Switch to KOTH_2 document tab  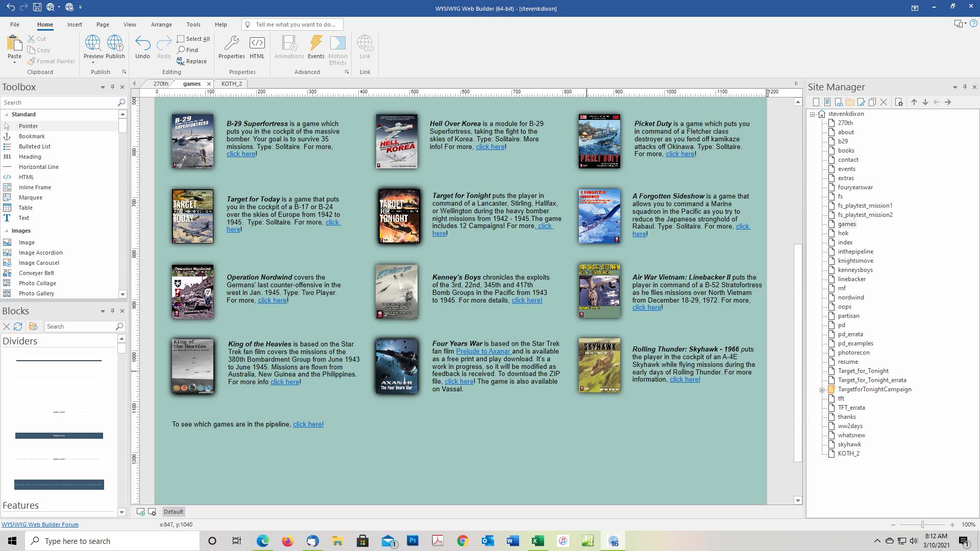pyautogui.click(x=232, y=84)
